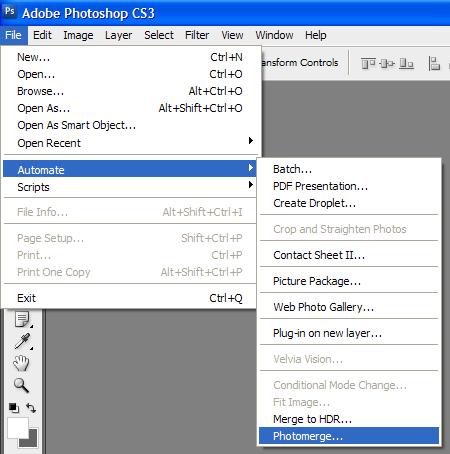Click the Page Setup... entry
The height and width of the screenshot is (454, 450).
coord(130,238)
